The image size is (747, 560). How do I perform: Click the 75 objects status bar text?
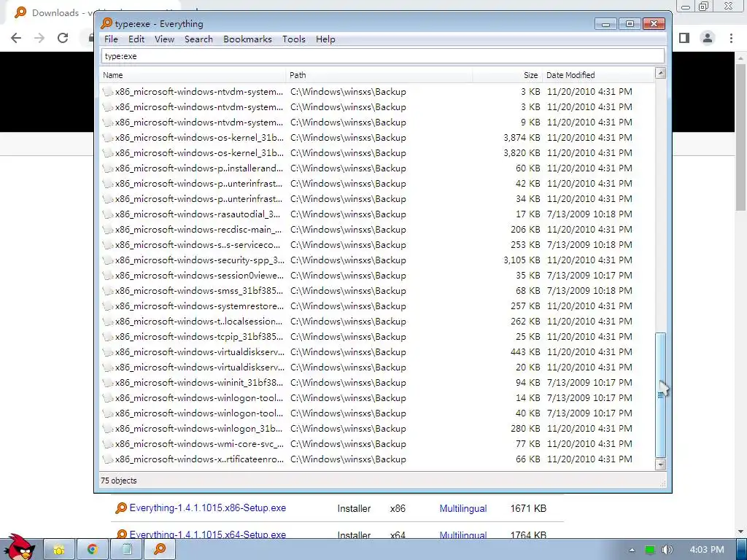pyautogui.click(x=119, y=481)
